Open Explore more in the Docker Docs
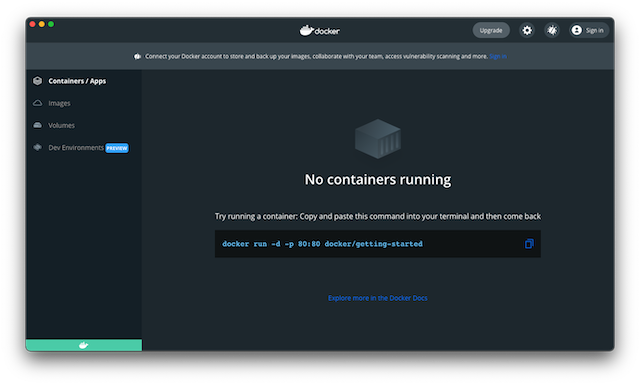This screenshot has width=640, height=385. pyautogui.click(x=378, y=298)
